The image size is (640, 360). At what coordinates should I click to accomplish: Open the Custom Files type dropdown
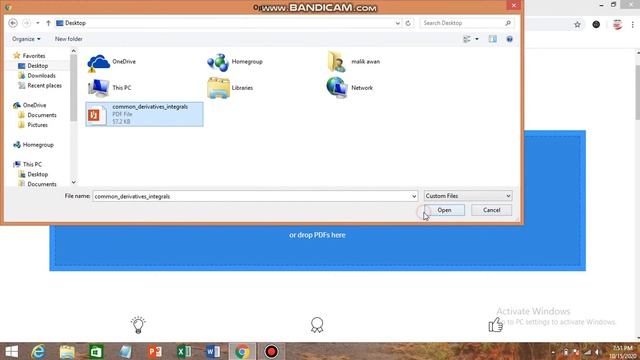click(468, 196)
